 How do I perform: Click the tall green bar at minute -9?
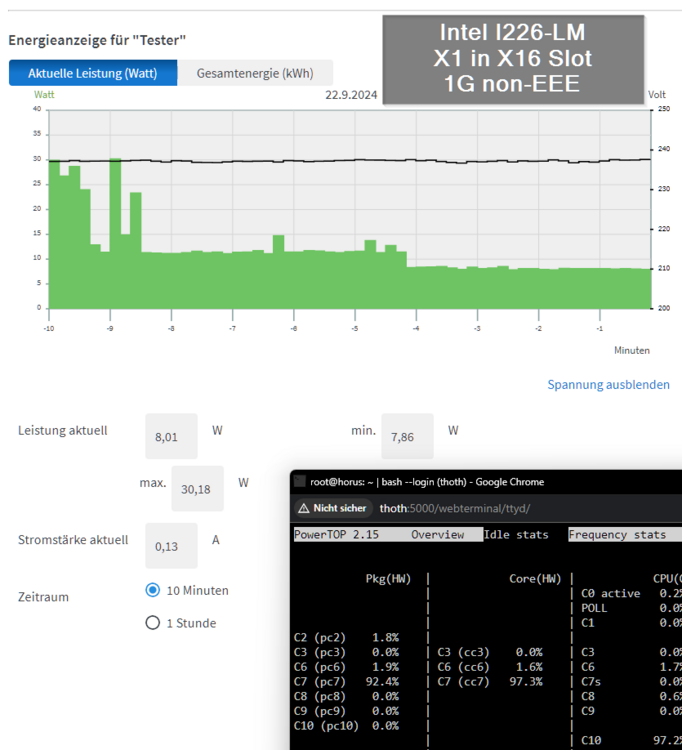click(115, 233)
